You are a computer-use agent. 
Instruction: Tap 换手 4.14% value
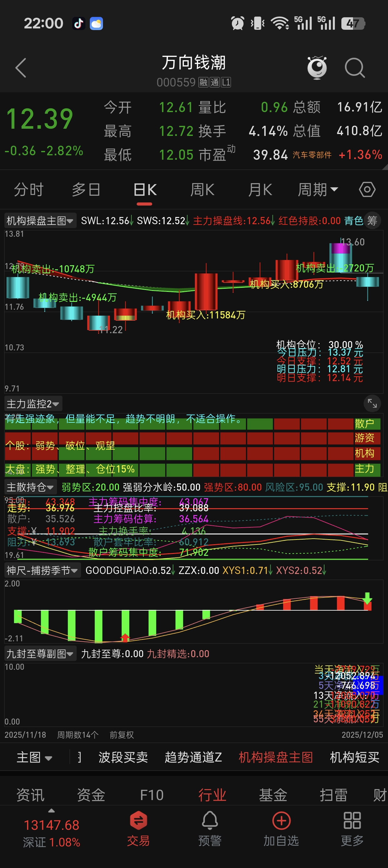(x=268, y=131)
